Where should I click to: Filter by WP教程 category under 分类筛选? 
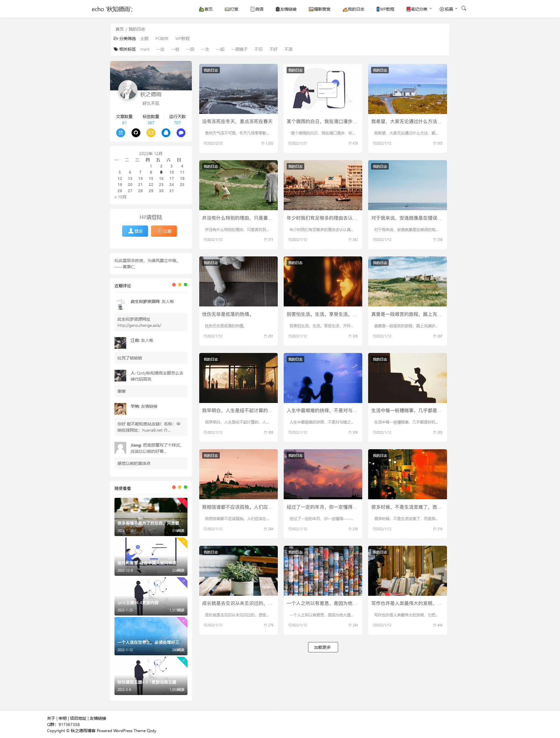(x=182, y=39)
